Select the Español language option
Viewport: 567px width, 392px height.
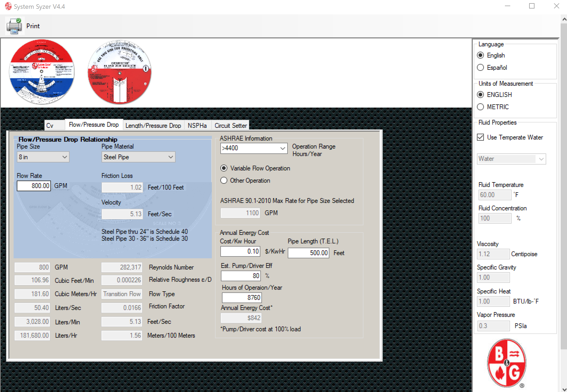coord(480,67)
